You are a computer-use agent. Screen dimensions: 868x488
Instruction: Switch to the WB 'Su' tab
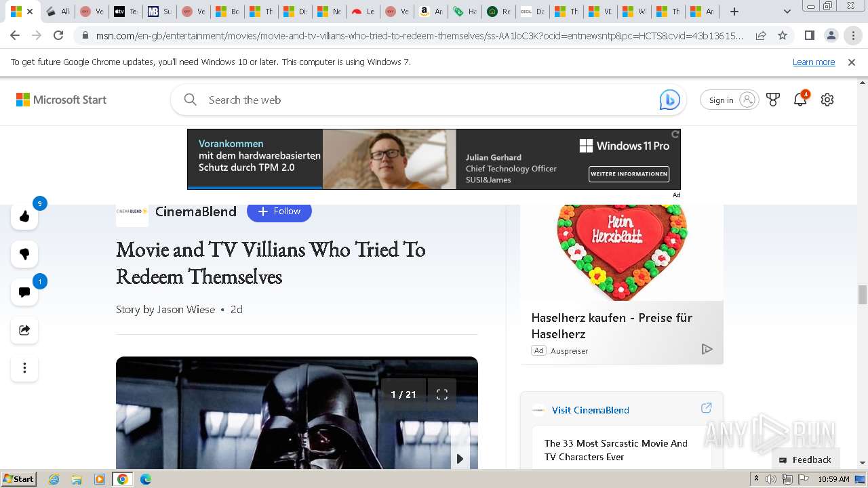[x=159, y=12]
